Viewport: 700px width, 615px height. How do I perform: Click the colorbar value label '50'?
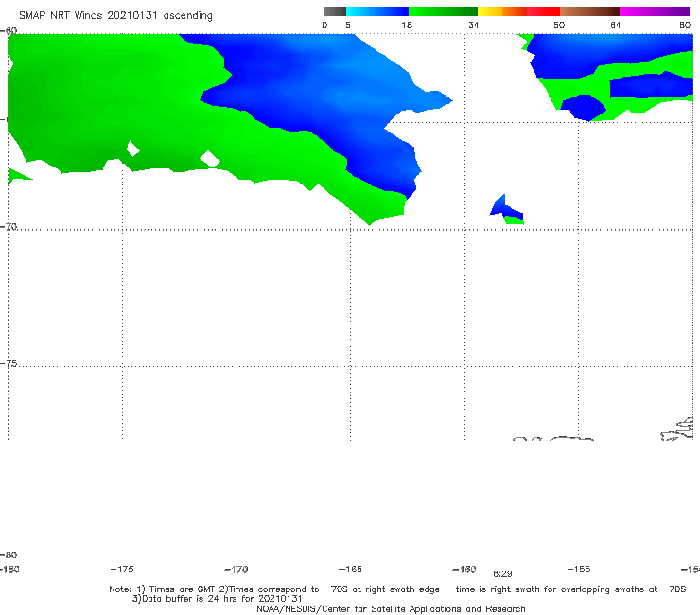(559, 25)
